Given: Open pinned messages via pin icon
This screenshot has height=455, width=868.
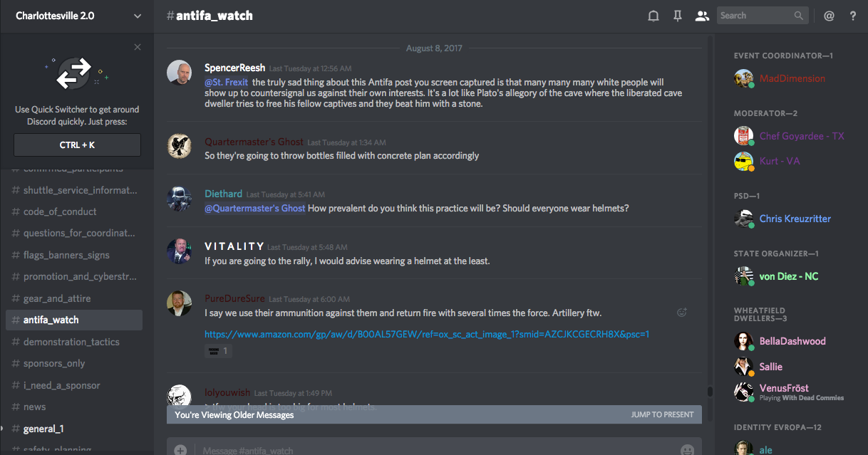Looking at the screenshot, I should pyautogui.click(x=677, y=16).
